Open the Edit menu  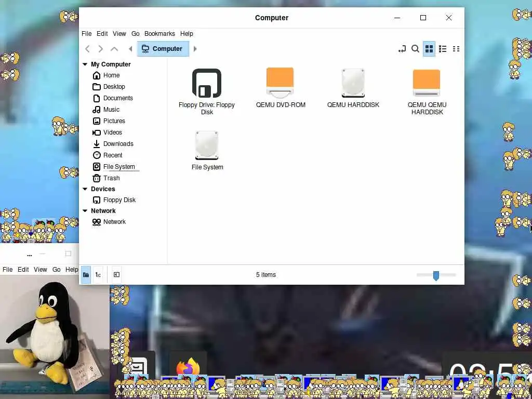click(x=102, y=34)
